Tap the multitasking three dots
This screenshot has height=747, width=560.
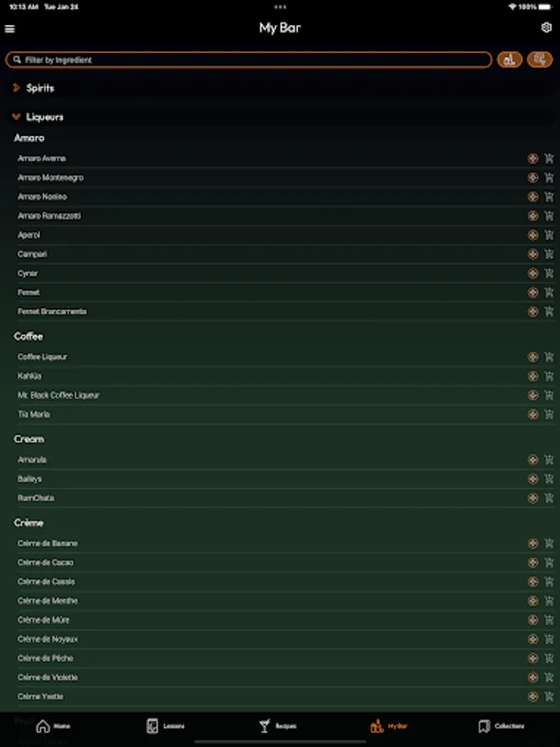(280, 7)
